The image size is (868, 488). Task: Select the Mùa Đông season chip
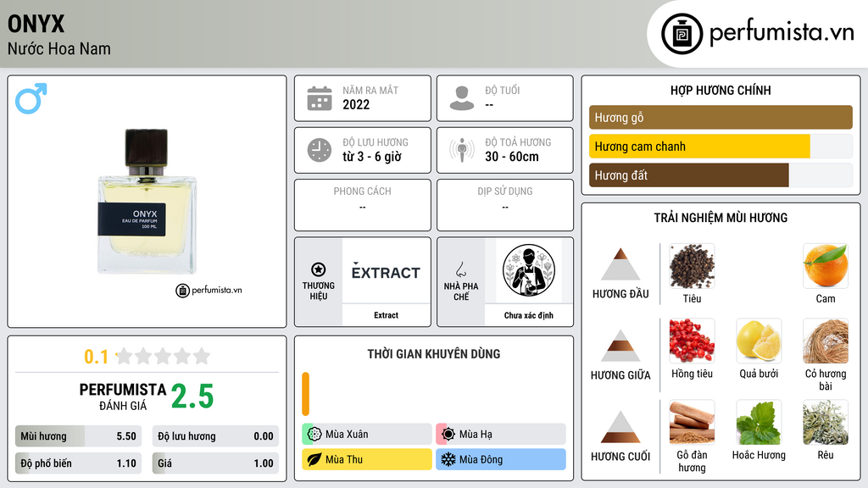click(x=501, y=459)
